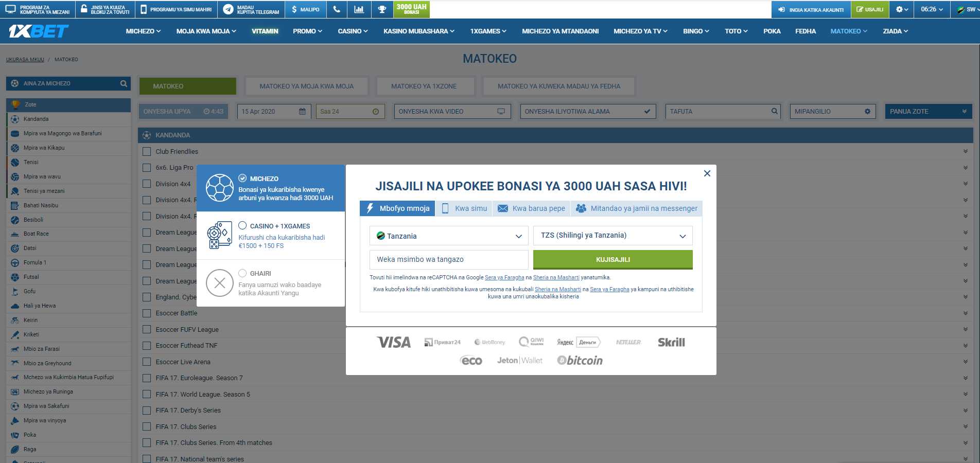The width and height of the screenshot is (980, 463).
Task: Open Telegram bet placement icon
Action: click(228, 9)
